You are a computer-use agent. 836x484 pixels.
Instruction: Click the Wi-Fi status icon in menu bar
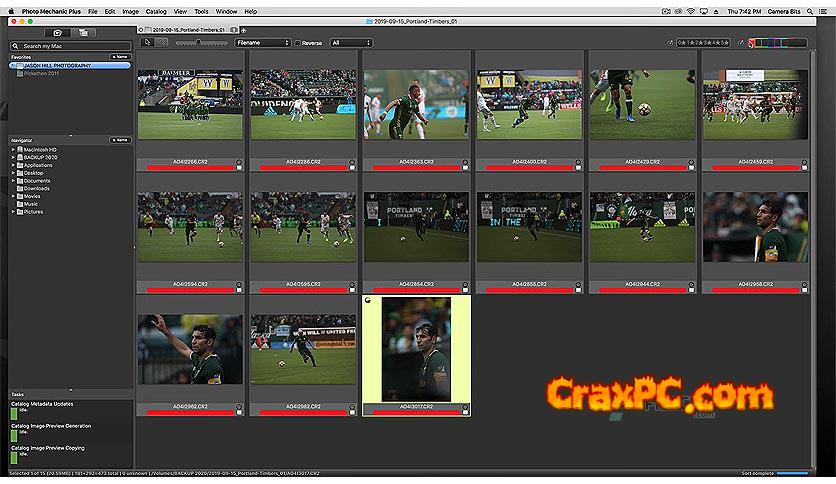[x=690, y=11]
